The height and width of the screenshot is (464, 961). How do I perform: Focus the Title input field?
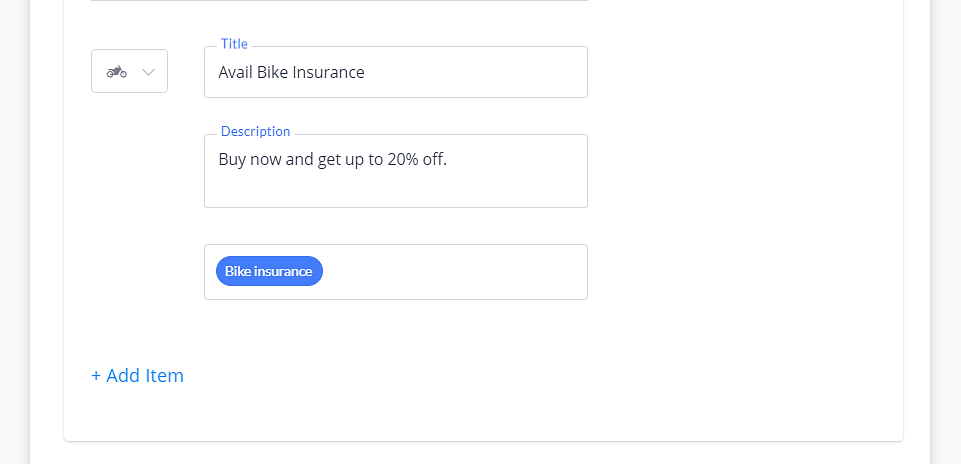396,72
